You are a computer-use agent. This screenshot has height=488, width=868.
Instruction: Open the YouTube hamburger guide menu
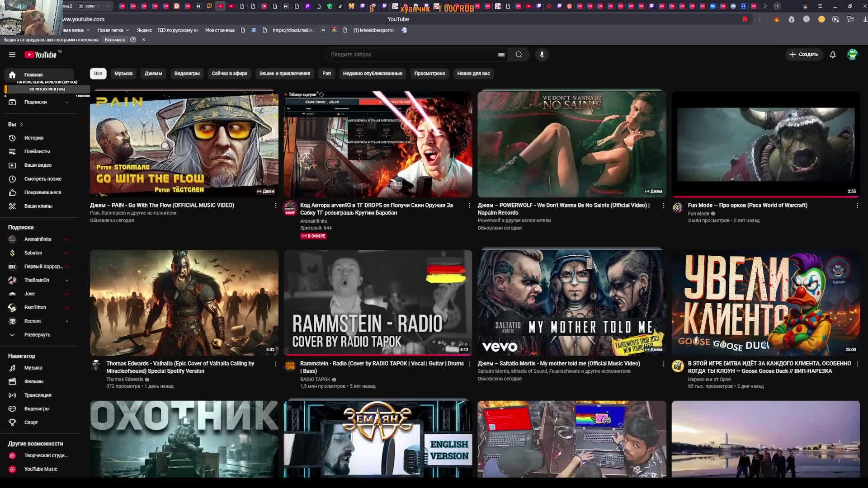tap(12, 55)
